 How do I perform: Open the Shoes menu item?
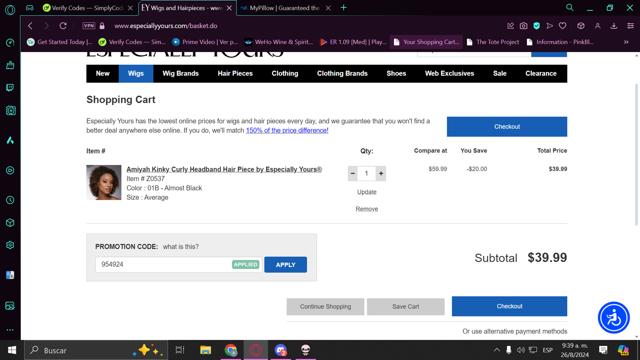click(x=396, y=73)
